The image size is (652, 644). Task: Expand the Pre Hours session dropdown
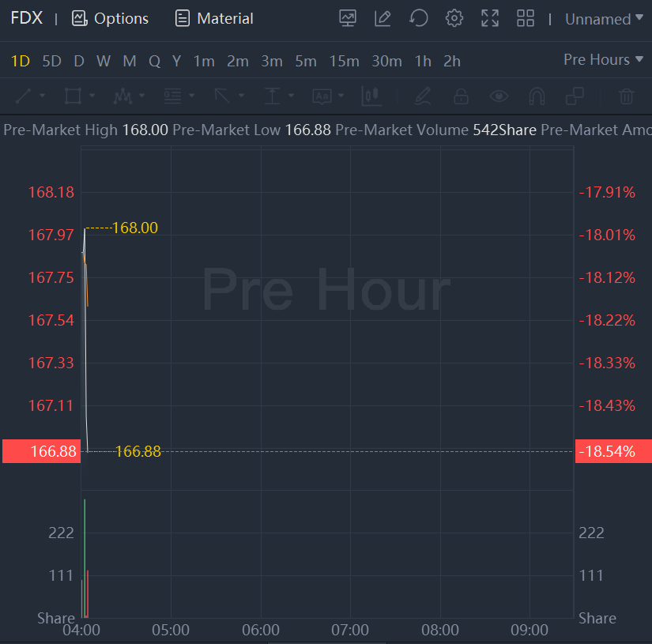604,60
